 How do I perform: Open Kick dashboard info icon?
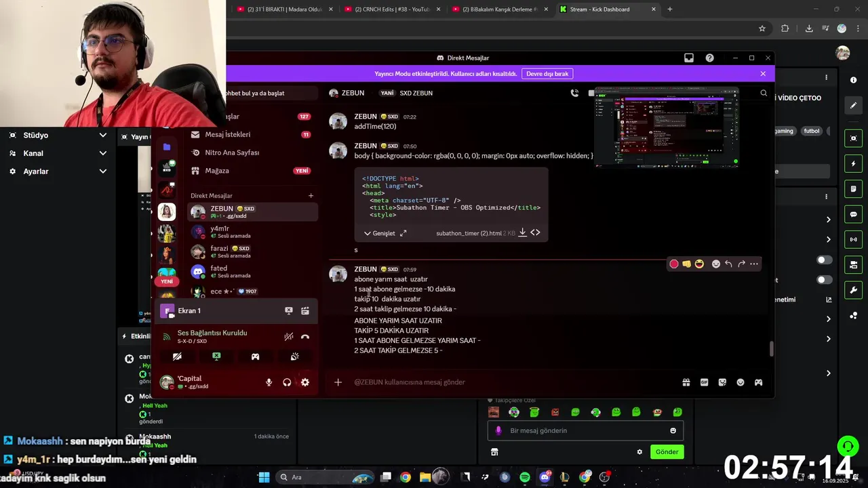pyautogui.click(x=853, y=80)
